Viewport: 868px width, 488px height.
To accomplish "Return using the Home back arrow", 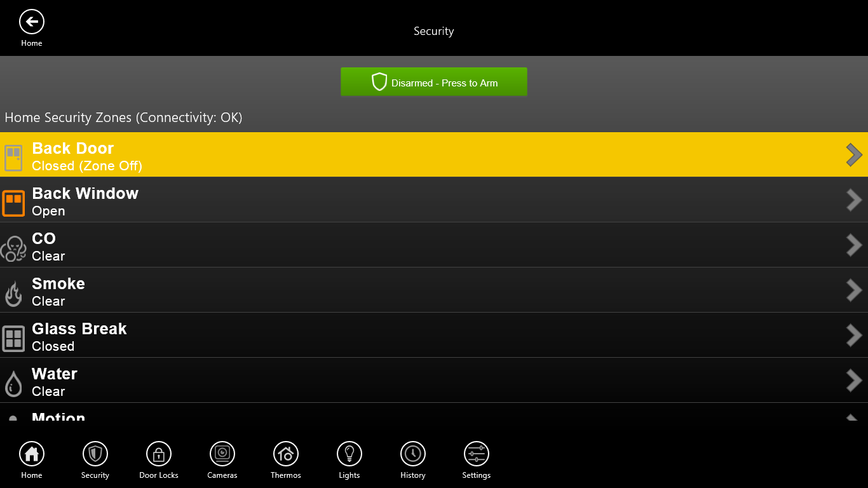I will (x=31, y=22).
